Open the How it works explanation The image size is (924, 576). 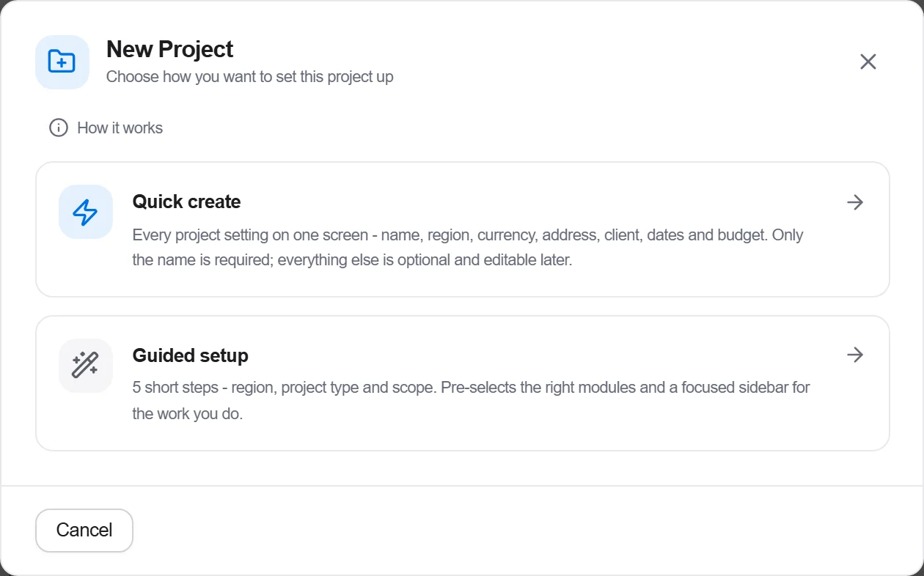tap(106, 128)
